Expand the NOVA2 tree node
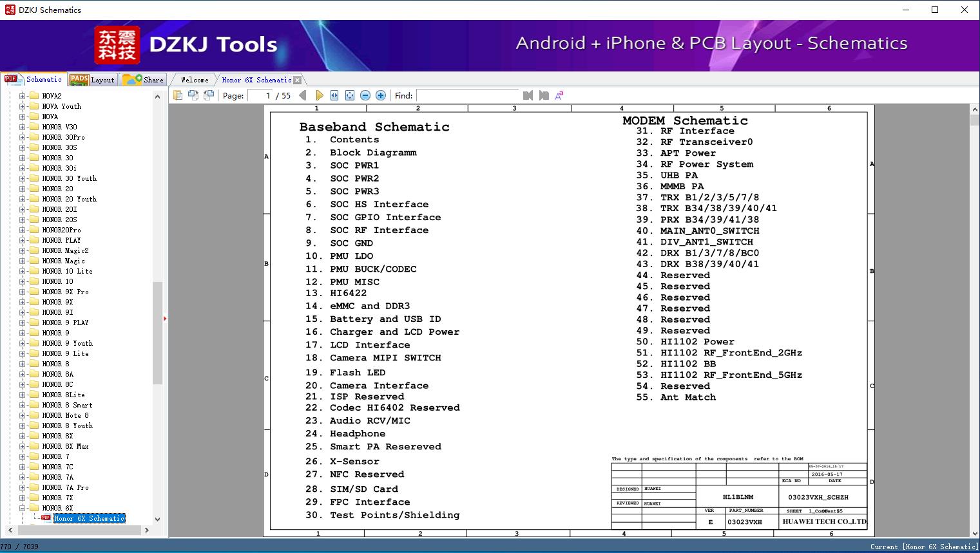This screenshot has width=980, height=553. point(22,96)
